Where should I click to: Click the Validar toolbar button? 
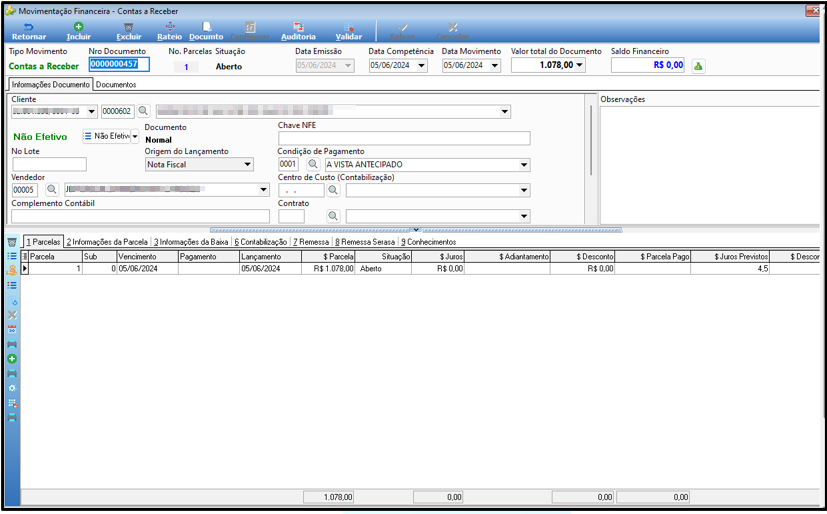tap(349, 32)
